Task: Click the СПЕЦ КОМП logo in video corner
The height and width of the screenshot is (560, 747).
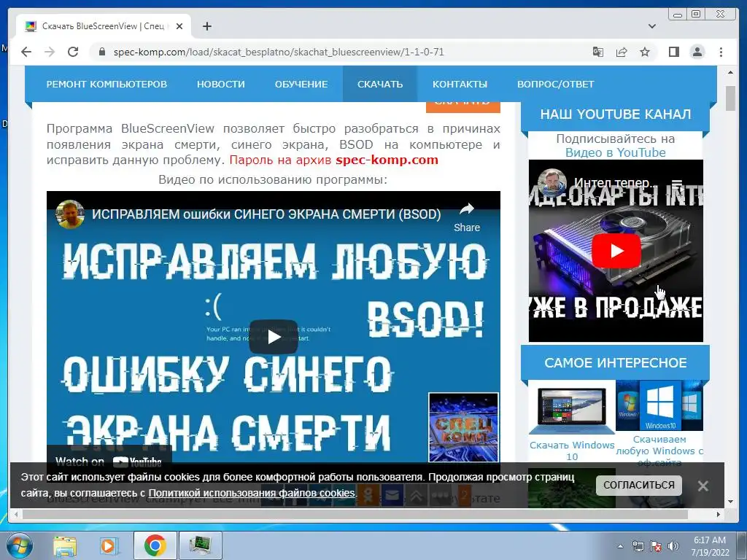Action: 463,427
